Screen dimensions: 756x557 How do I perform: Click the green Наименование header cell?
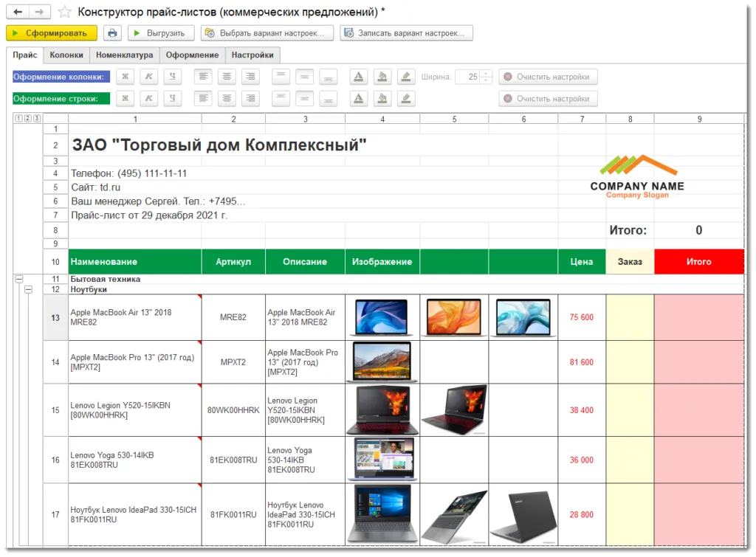135,262
